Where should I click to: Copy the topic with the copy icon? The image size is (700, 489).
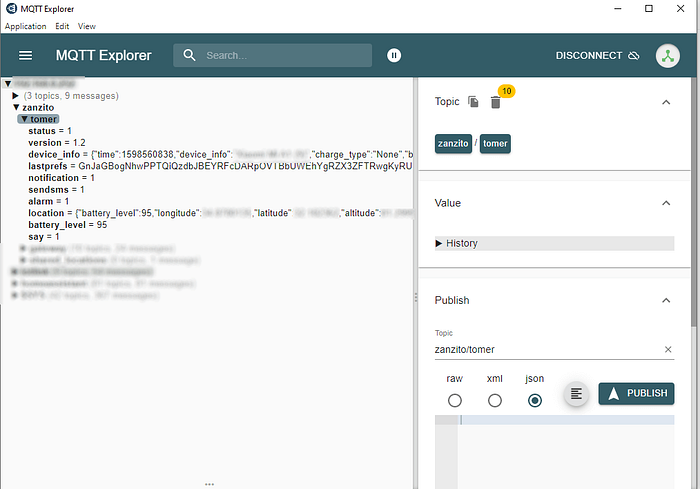473,102
